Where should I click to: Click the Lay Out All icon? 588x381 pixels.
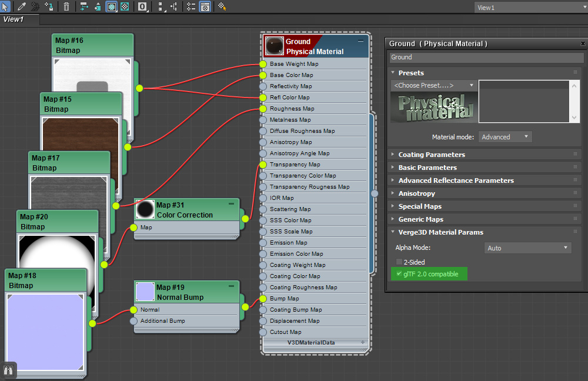[160, 6]
